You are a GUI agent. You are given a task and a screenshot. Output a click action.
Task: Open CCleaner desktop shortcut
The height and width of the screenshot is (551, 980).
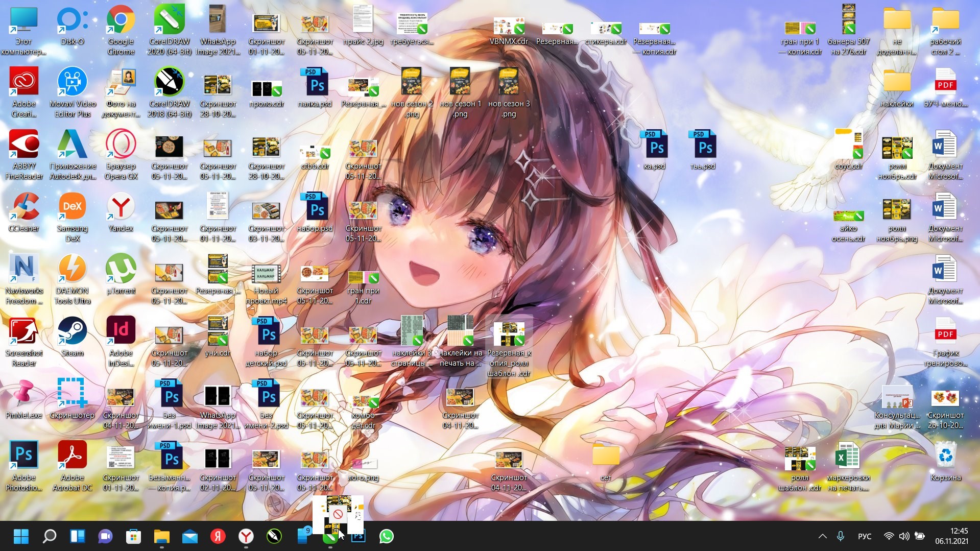click(x=24, y=212)
